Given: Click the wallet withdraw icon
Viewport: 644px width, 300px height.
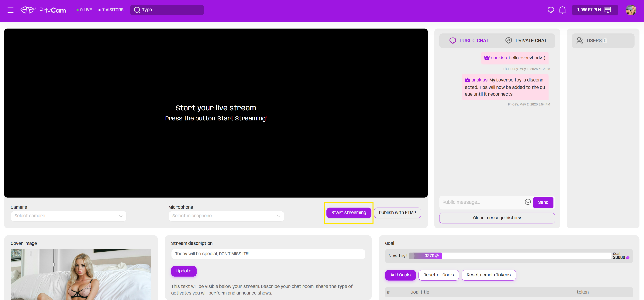Looking at the screenshot, I should (x=608, y=10).
